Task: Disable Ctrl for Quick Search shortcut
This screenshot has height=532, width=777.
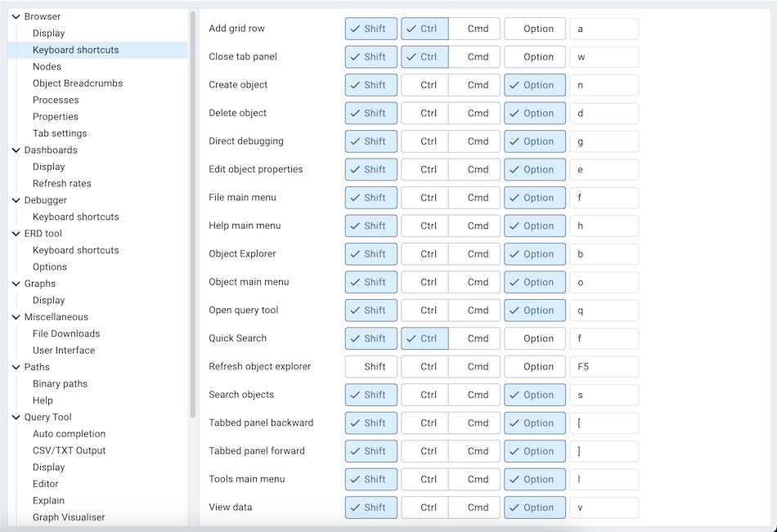Action: coord(424,338)
